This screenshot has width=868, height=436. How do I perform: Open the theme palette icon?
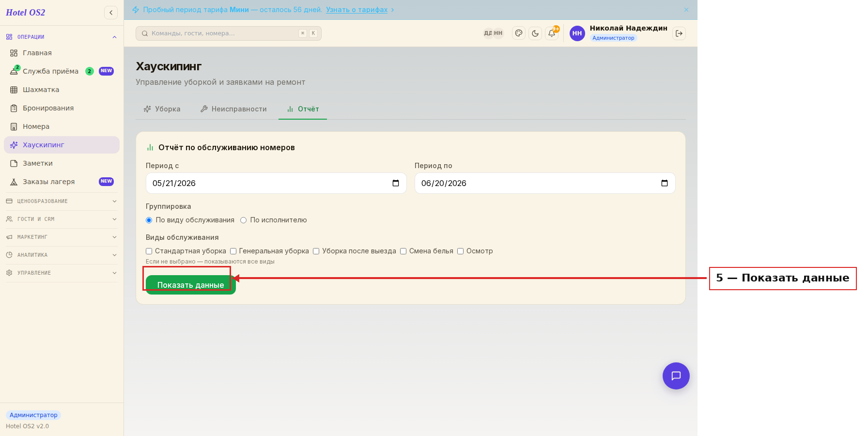point(519,33)
